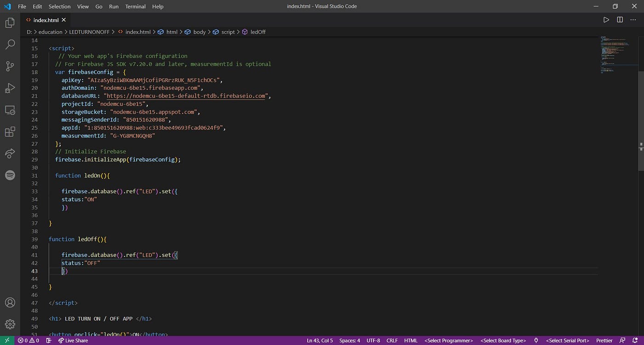Expand the LEDTURNONOFF breadcrumb folder

tap(89, 32)
